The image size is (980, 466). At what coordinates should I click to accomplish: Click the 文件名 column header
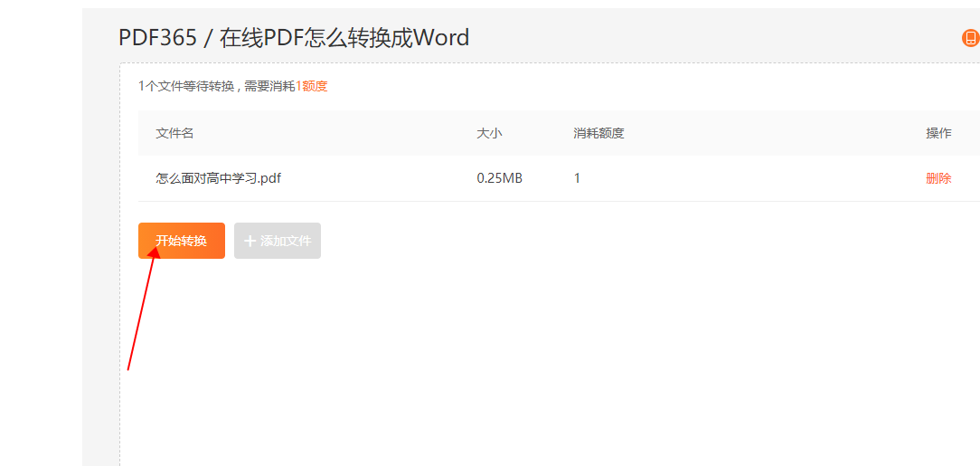pyautogui.click(x=174, y=133)
